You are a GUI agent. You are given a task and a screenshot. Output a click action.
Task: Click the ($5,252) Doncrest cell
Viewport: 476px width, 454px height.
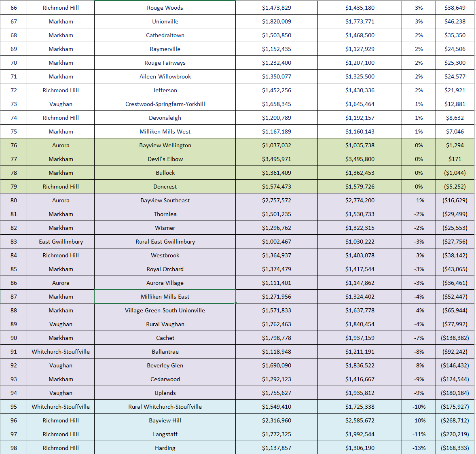pos(455,187)
